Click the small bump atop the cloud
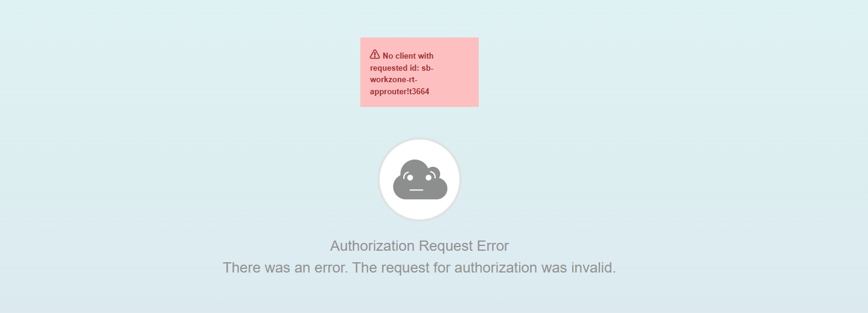This screenshot has height=313, width=868. pyautogui.click(x=435, y=171)
